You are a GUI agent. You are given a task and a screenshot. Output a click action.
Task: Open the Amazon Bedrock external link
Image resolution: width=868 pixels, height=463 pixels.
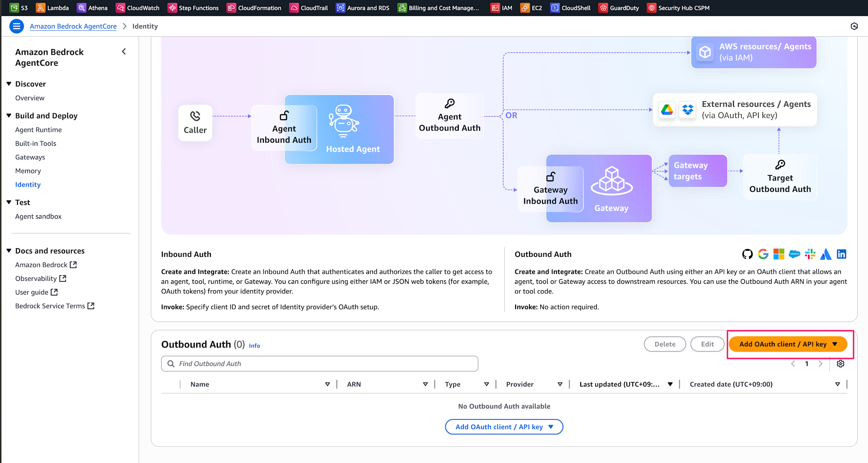tap(46, 265)
